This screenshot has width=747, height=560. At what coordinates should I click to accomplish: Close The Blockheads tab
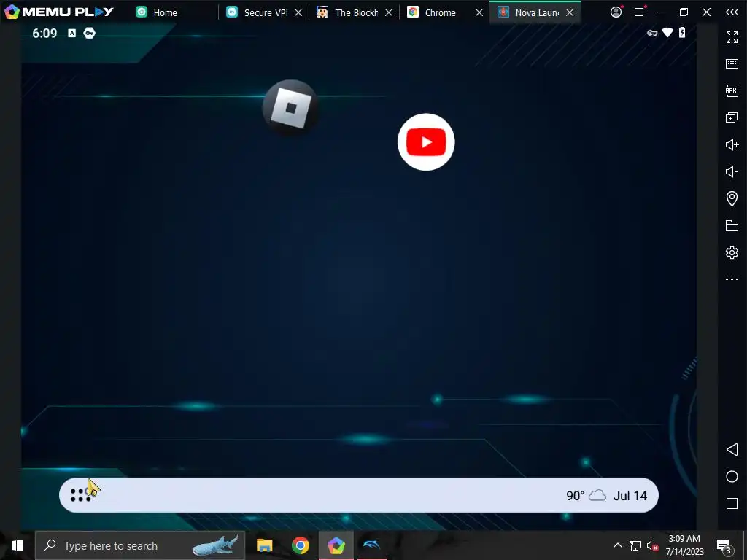389,12
